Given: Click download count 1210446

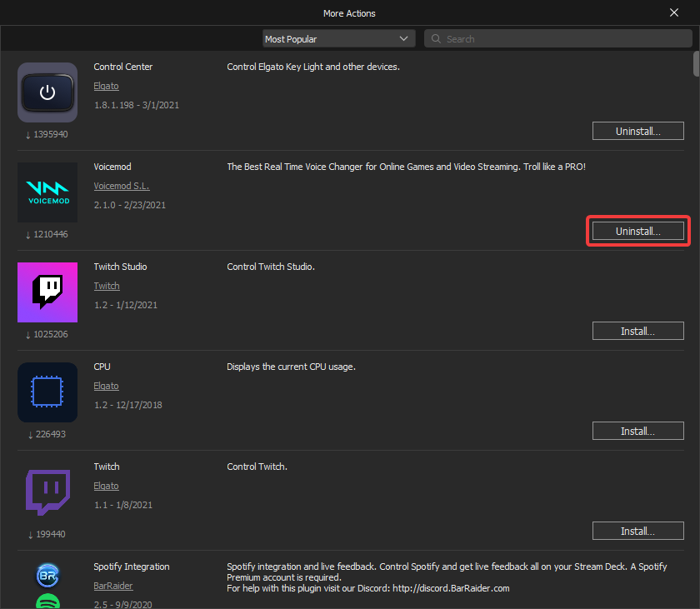Looking at the screenshot, I should (x=47, y=234).
